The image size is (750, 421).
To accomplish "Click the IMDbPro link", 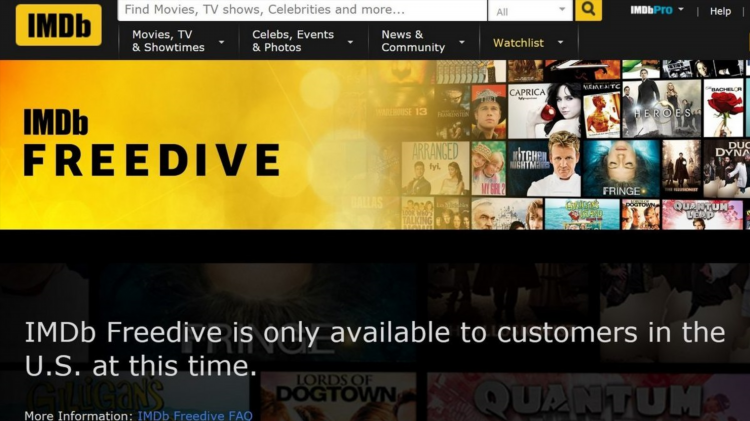I will coord(651,10).
